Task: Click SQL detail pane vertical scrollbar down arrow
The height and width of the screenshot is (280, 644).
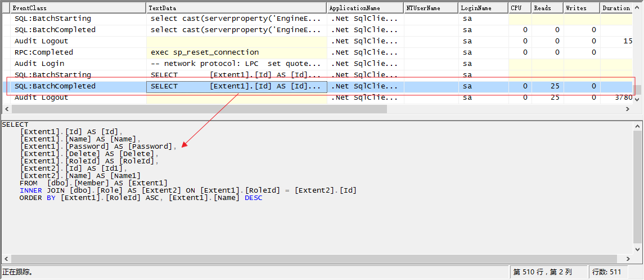Action: point(637,250)
